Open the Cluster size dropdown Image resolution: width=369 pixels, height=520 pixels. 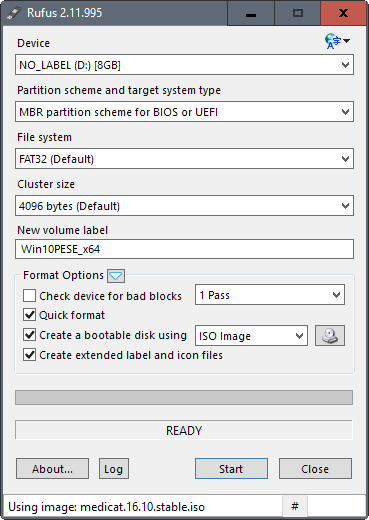[x=184, y=206]
